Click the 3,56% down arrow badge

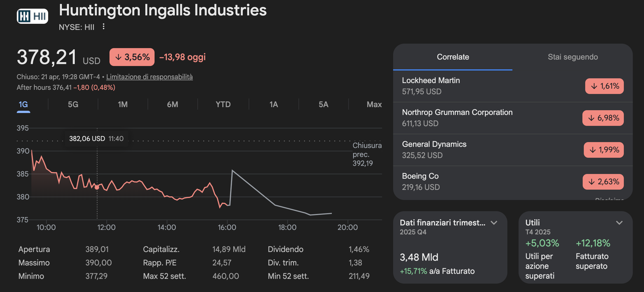click(132, 57)
